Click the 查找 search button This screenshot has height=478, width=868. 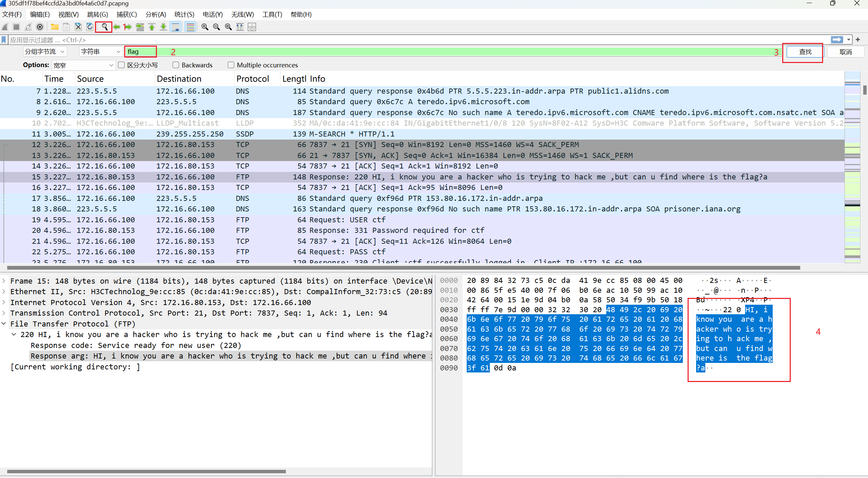805,52
